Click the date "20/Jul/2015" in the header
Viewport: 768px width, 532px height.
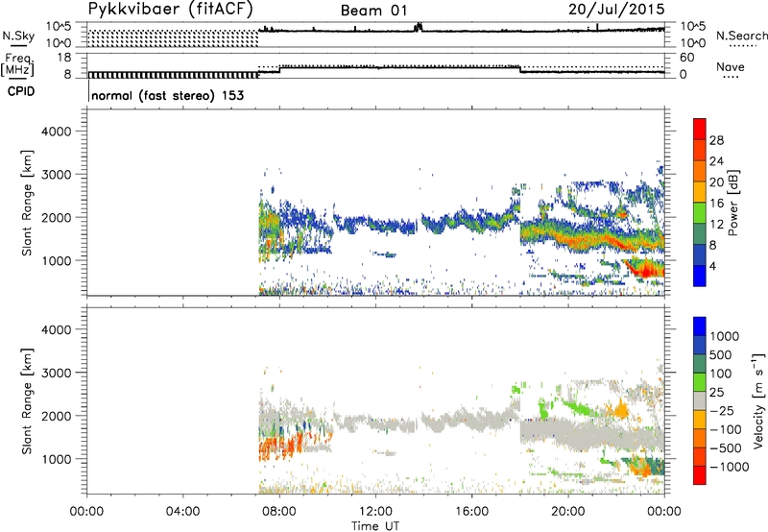pyautogui.click(x=616, y=10)
